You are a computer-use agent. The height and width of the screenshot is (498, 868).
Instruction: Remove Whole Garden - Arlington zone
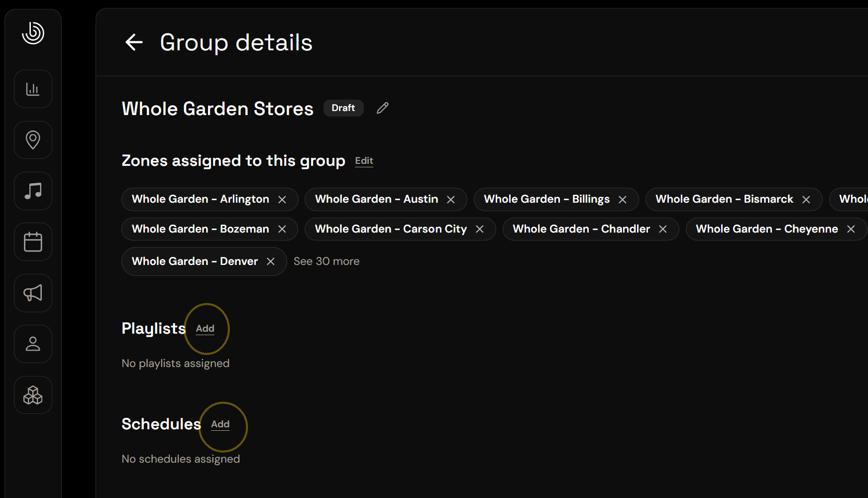coord(282,200)
